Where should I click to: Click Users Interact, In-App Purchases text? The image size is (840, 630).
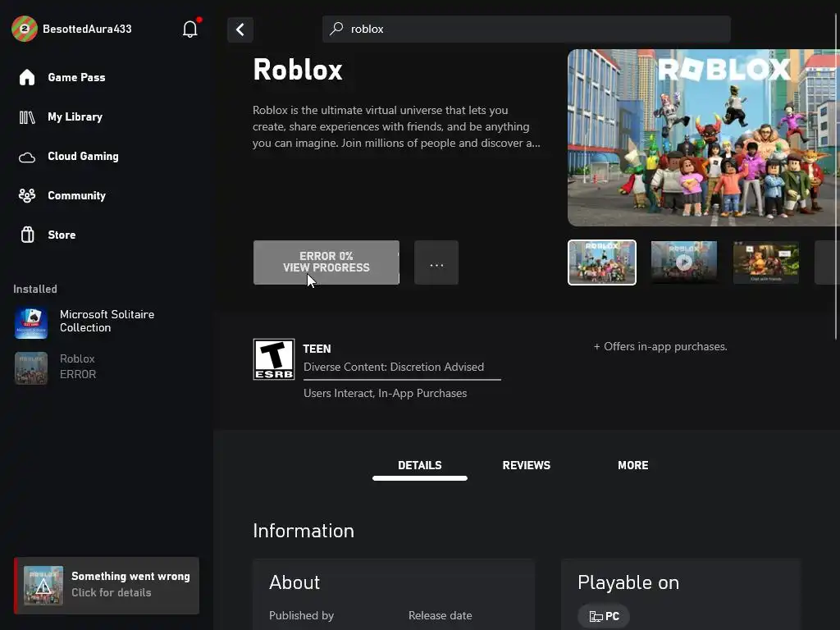tap(386, 393)
